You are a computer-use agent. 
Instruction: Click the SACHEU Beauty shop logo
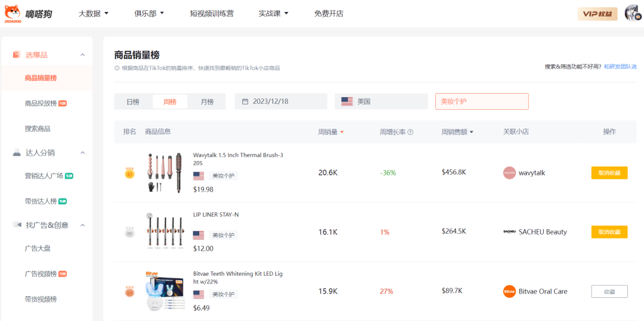[x=509, y=232]
